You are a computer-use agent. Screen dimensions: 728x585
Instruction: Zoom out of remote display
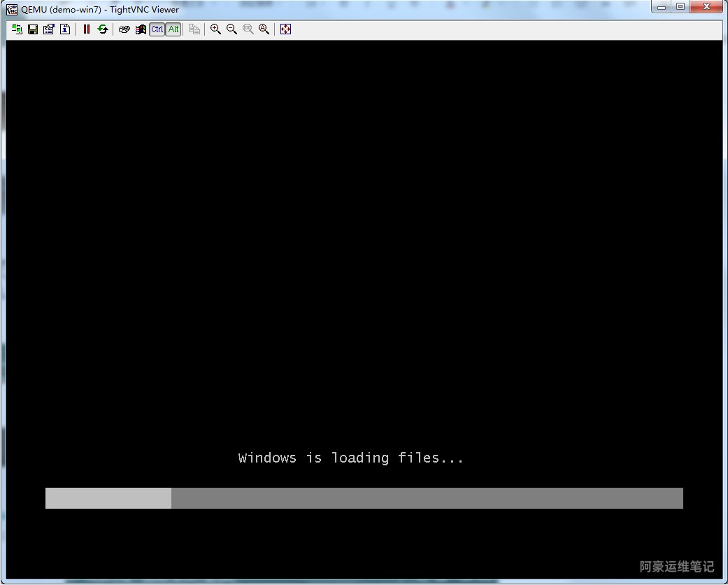pos(231,29)
